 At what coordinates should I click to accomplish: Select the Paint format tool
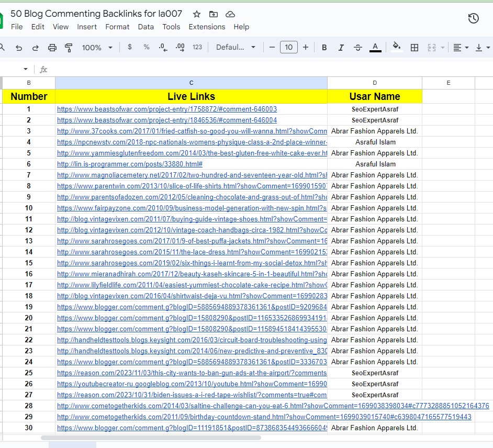tap(69, 48)
